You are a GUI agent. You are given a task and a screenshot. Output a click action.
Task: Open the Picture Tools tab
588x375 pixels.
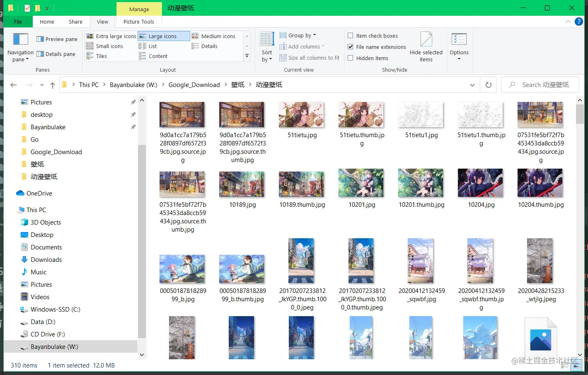click(x=138, y=22)
